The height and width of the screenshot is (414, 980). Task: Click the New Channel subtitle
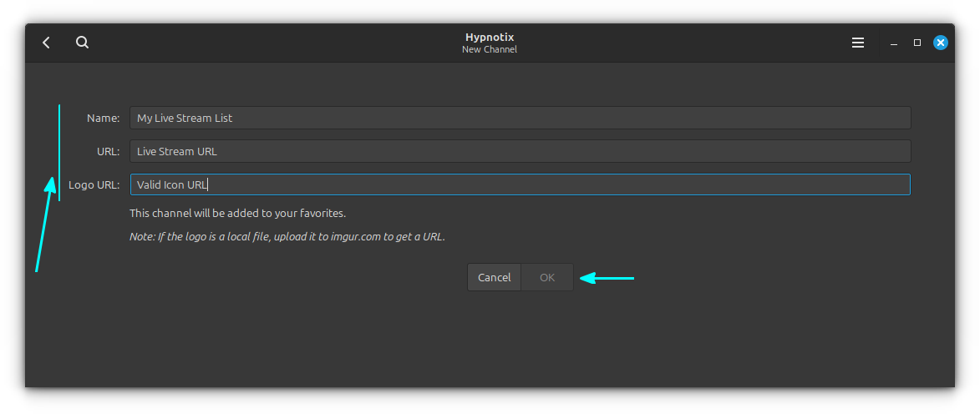[x=490, y=49]
